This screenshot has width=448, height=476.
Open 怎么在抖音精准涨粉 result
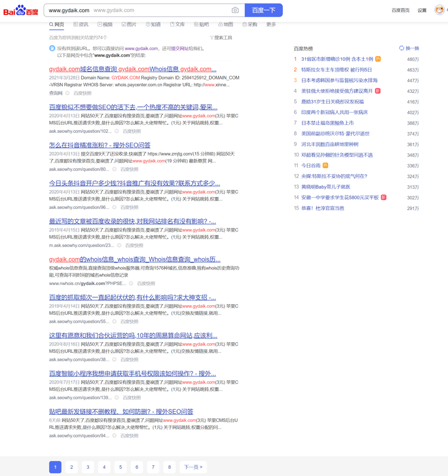tap(100, 145)
